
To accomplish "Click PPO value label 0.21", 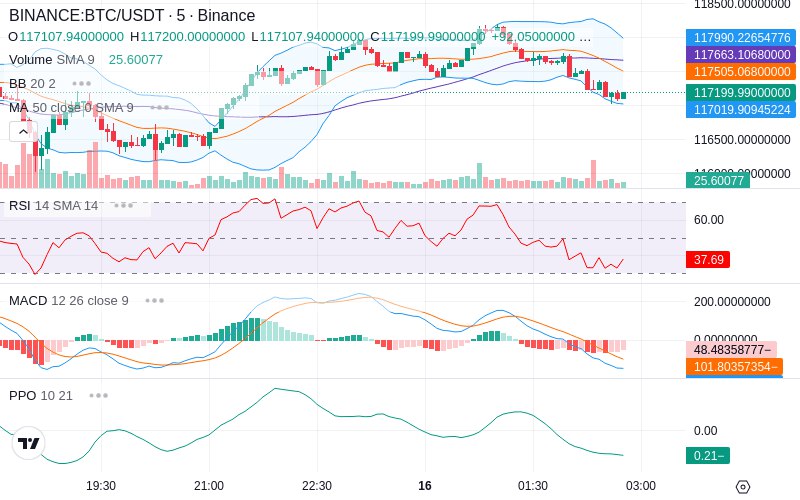I will (x=708, y=455).
